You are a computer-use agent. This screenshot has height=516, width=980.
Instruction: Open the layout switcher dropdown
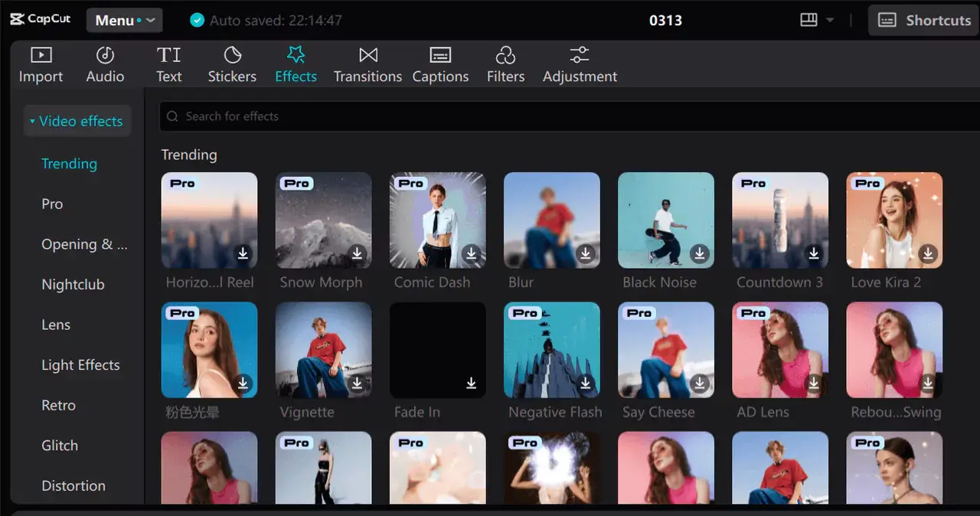[x=817, y=21]
